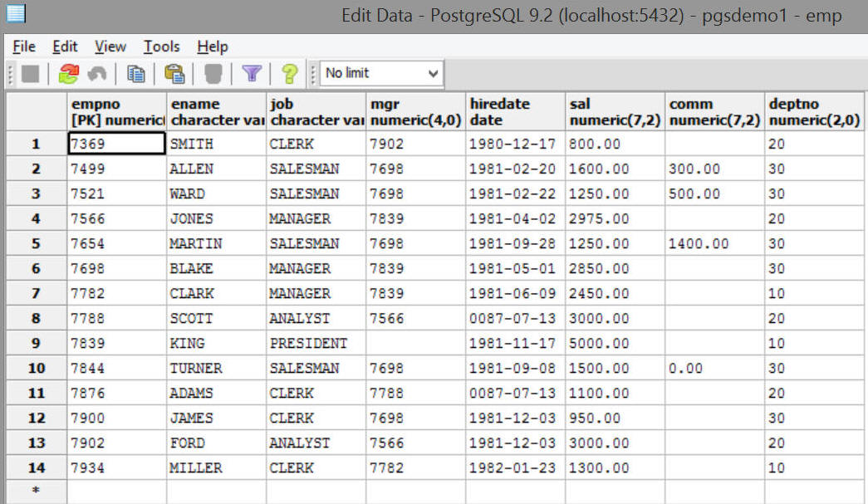Click the Delete row toolbar icon
The width and height of the screenshot is (868, 504).
(213, 74)
